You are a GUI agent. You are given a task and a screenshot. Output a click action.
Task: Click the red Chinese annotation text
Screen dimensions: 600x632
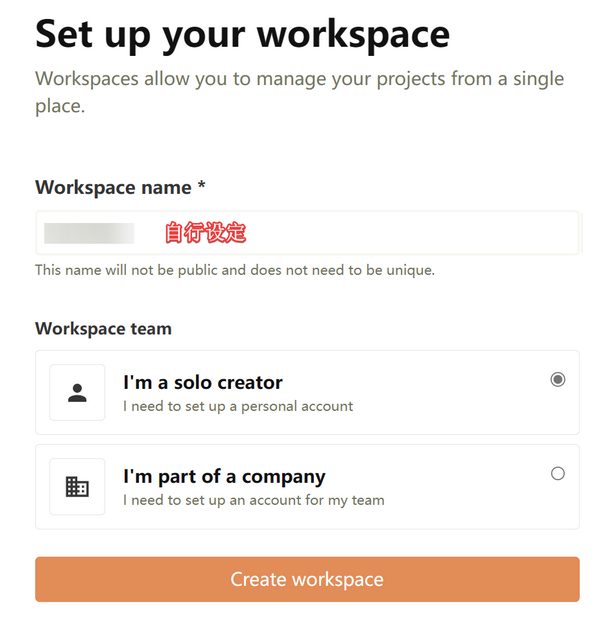[x=206, y=232]
